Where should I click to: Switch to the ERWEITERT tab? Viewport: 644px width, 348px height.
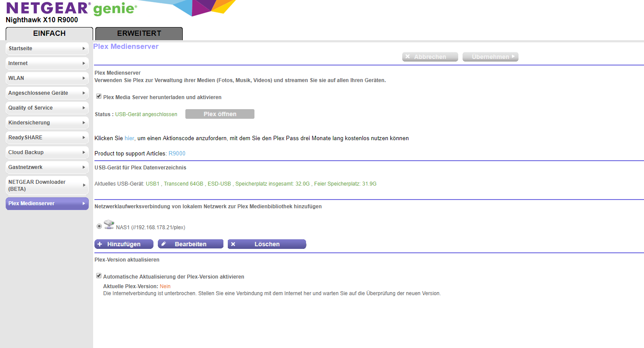coord(139,34)
